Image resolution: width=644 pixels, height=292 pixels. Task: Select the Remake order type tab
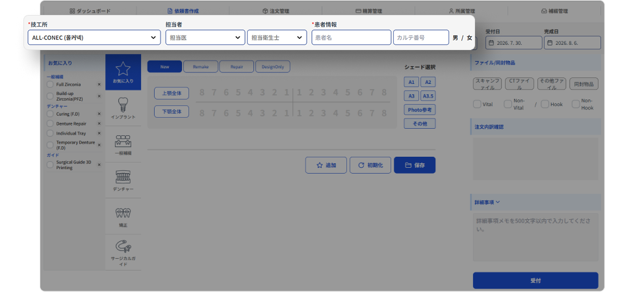click(x=200, y=66)
